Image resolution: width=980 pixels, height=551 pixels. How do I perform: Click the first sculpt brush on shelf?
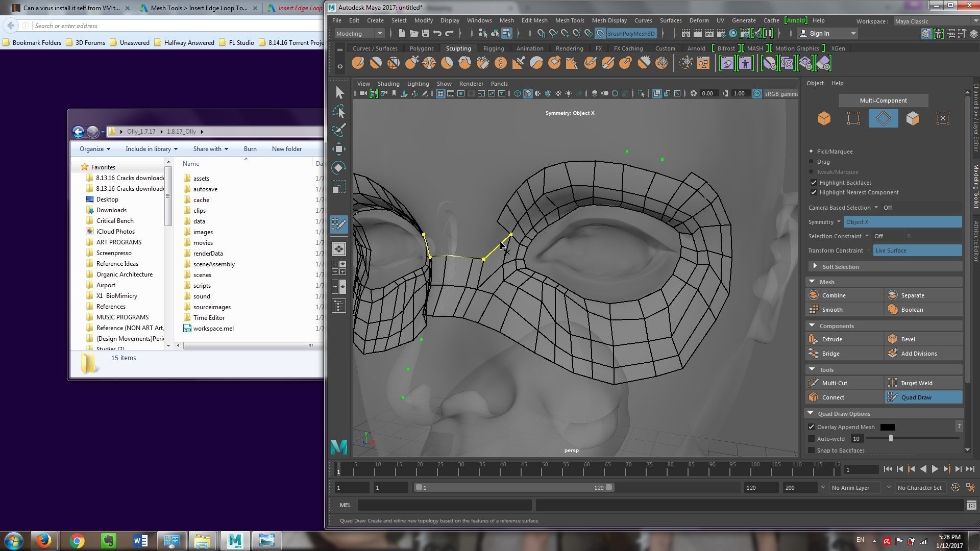coord(358,63)
